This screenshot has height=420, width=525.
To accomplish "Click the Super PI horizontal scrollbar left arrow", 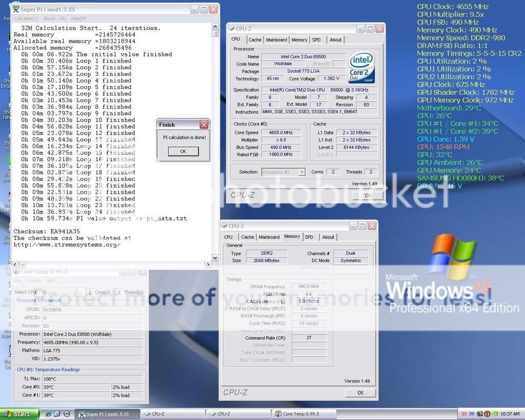I will point(15,265).
